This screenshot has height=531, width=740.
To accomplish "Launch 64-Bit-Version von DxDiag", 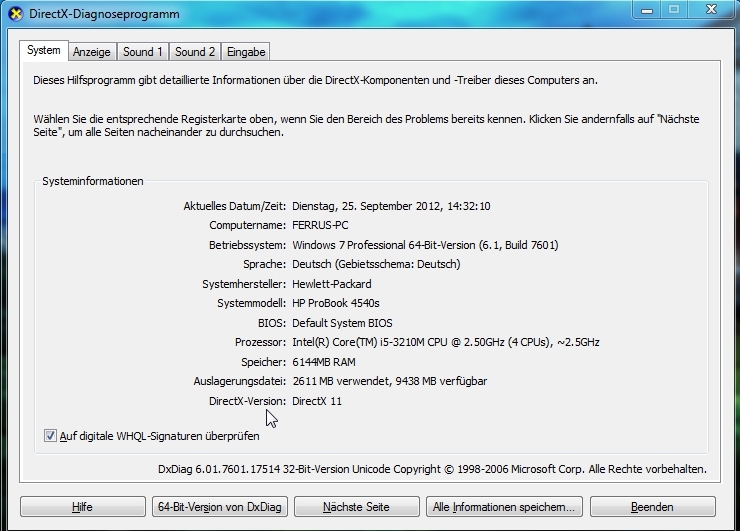I will 219,507.
